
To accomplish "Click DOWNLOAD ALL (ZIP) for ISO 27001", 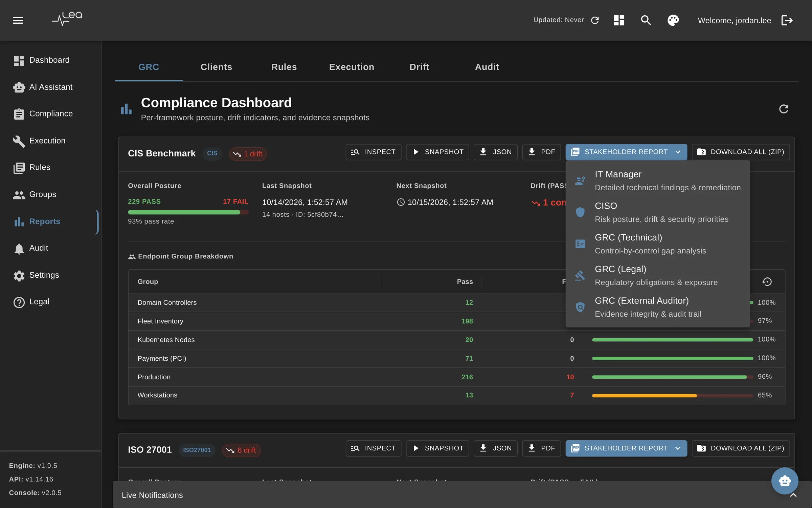I will (741, 448).
